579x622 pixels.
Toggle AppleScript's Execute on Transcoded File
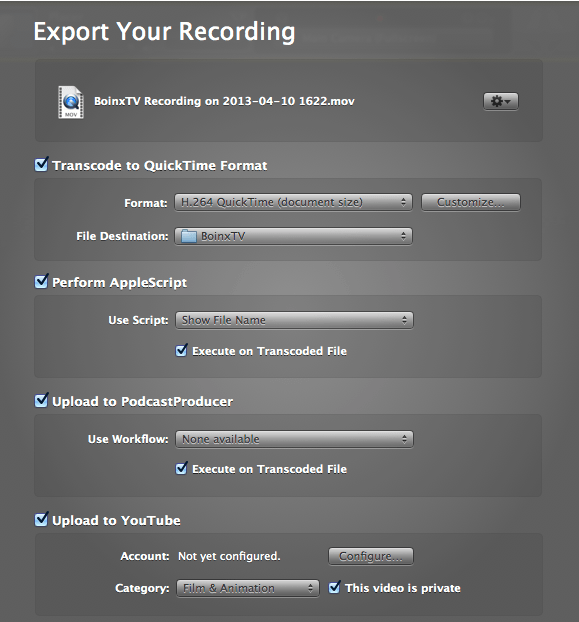[182, 350]
